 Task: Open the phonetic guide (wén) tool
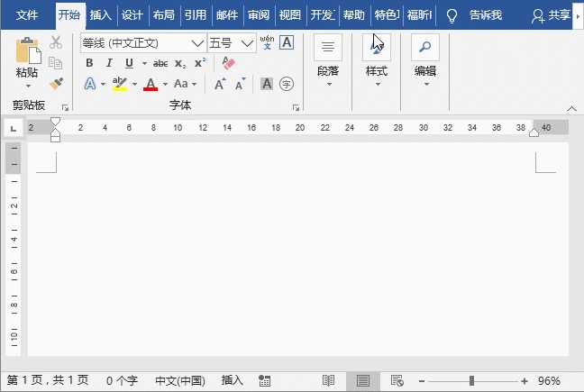(x=267, y=42)
